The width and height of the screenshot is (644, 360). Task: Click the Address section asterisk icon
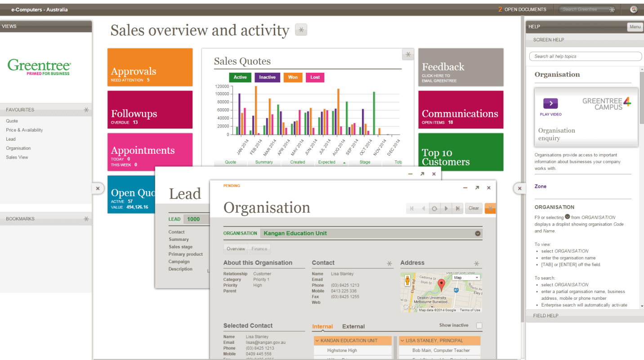point(477,263)
